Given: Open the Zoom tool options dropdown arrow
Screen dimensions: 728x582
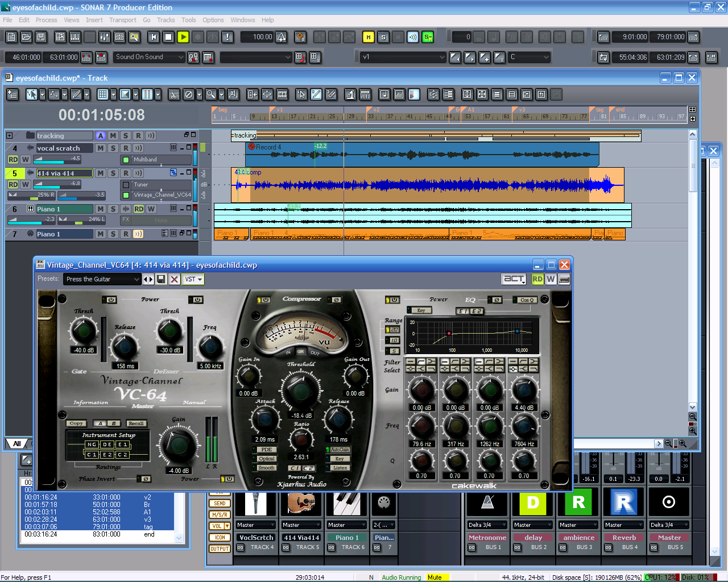Looking at the screenshot, I should click(x=221, y=94).
